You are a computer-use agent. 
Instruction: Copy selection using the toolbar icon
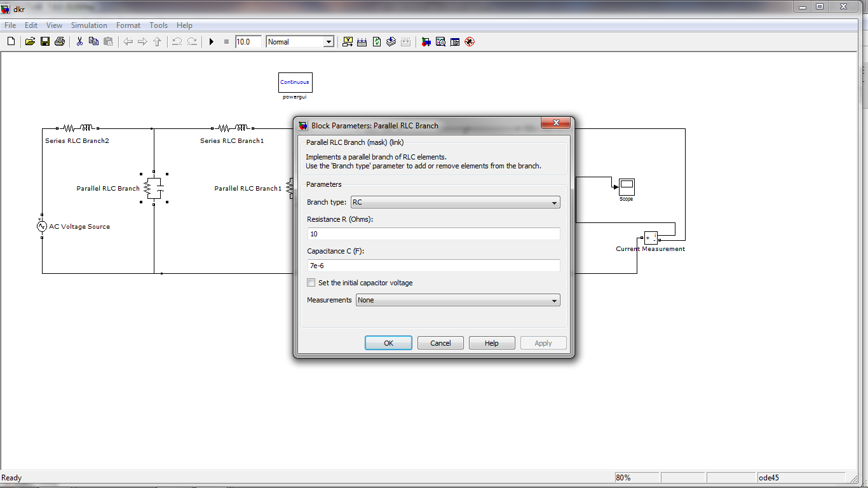coord(93,41)
